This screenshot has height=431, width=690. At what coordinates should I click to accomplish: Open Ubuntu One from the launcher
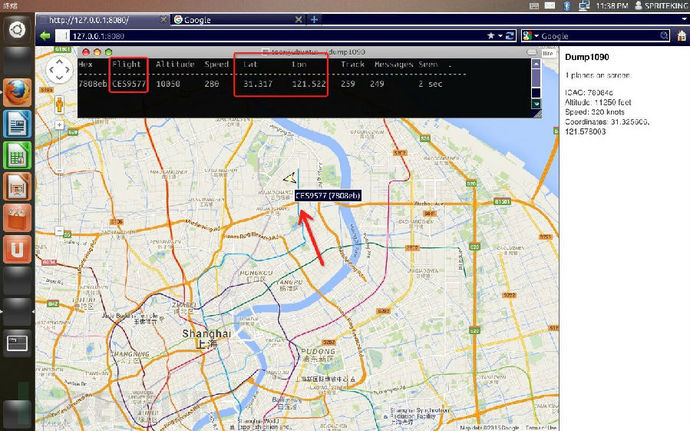pyautogui.click(x=17, y=249)
